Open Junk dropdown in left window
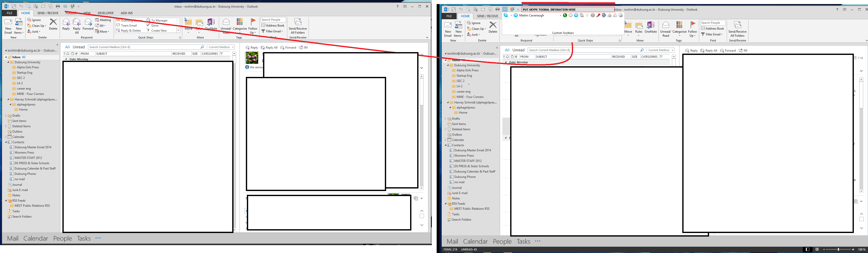The image size is (868, 253). pos(34,31)
